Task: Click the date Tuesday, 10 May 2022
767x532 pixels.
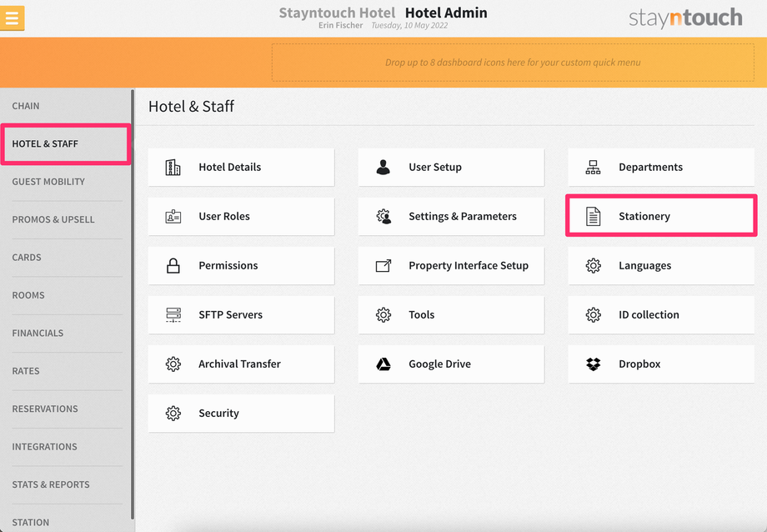Action: coord(409,26)
